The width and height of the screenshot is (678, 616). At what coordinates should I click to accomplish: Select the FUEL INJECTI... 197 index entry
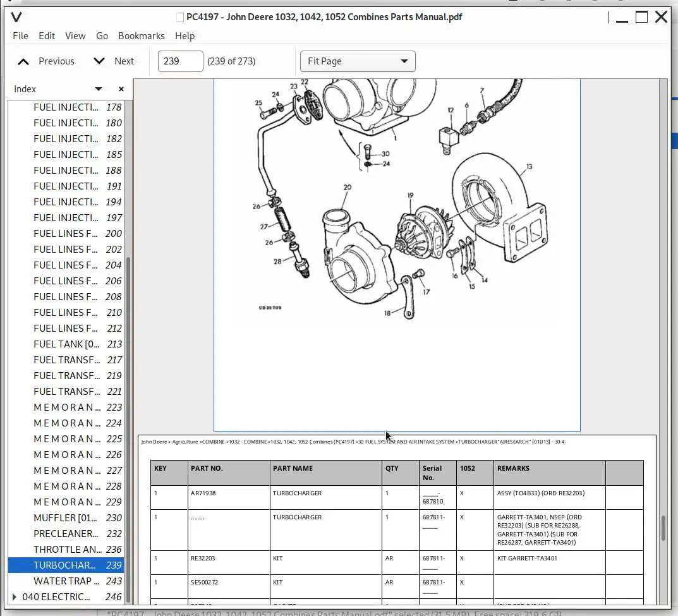point(66,218)
